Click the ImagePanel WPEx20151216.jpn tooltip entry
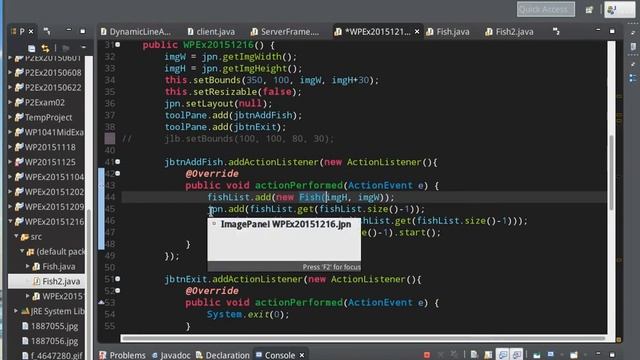The image size is (640, 360). click(x=285, y=224)
